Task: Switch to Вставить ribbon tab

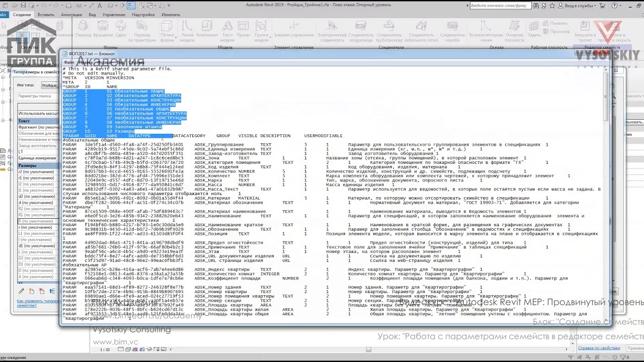Action: pyautogui.click(x=46, y=15)
